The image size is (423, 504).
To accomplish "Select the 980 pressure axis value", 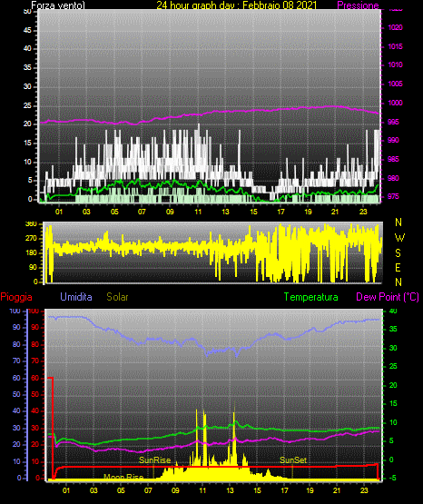I will tap(393, 178).
